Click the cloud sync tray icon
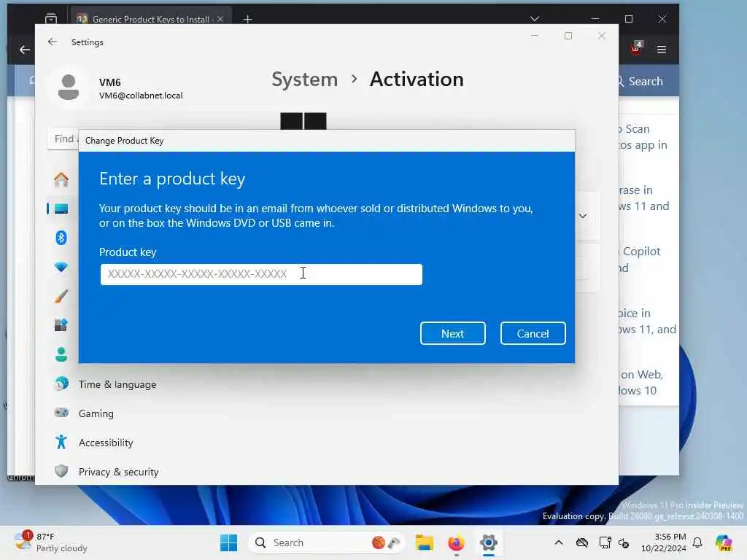This screenshot has width=747, height=560. [x=581, y=542]
